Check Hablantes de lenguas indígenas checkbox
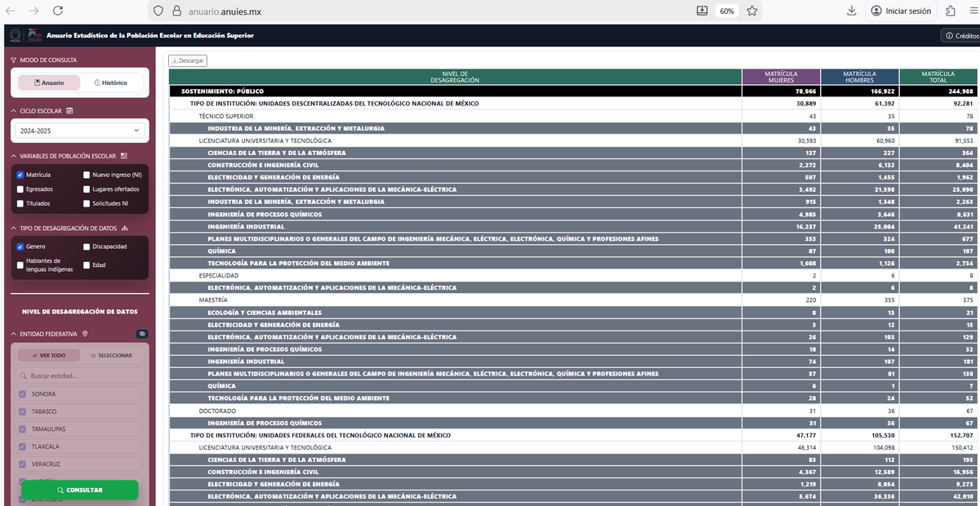The image size is (980, 506). 20,264
